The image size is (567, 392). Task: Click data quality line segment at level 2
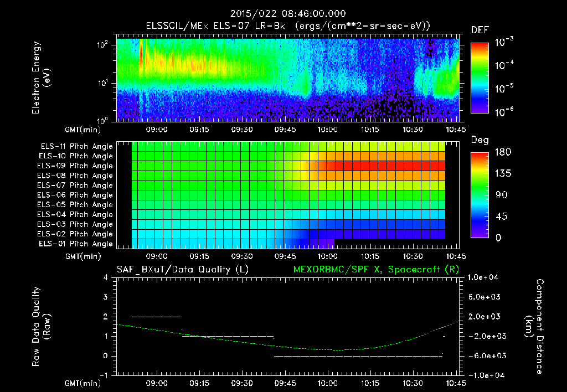click(157, 317)
